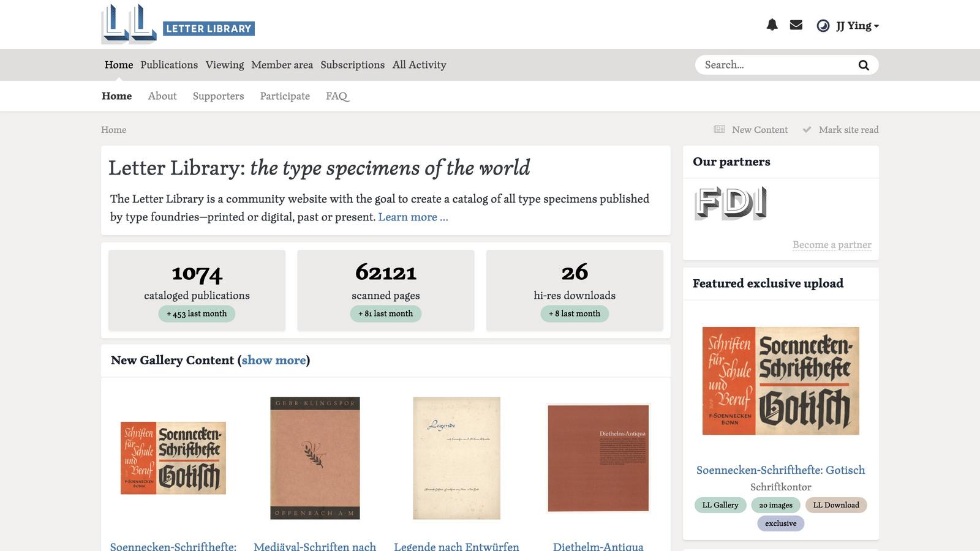
Task: Open the Legende specimen thumbnail
Action: tap(456, 458)
